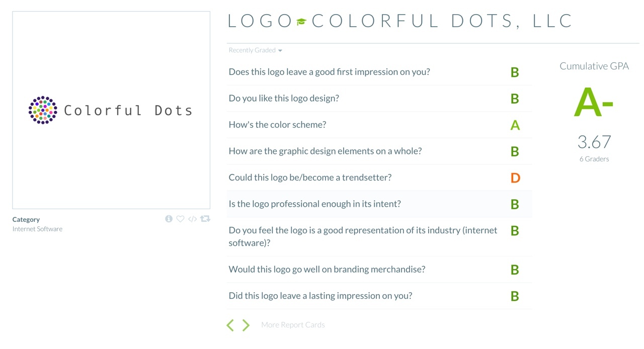Image resolution: width=644 pixels, height=349 pixels.
Task: Click the A grade for color scheme
Action: point(515,125)
